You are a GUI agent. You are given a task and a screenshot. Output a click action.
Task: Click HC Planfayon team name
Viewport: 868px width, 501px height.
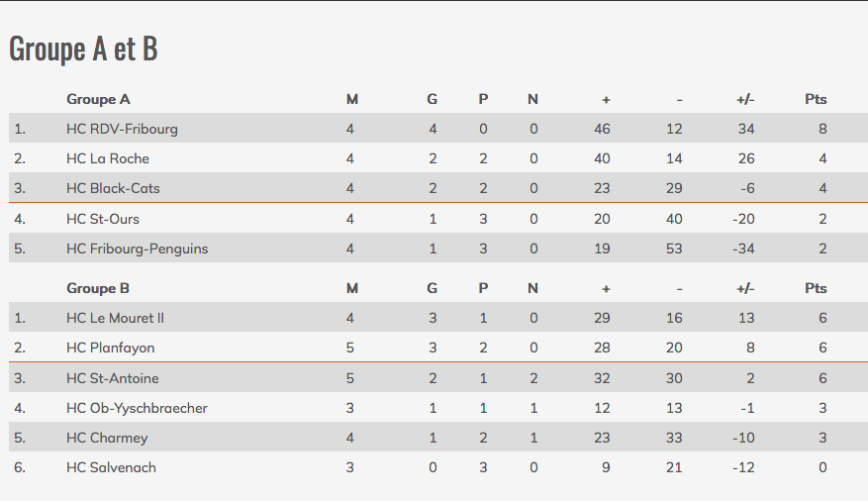click(111, 349)
